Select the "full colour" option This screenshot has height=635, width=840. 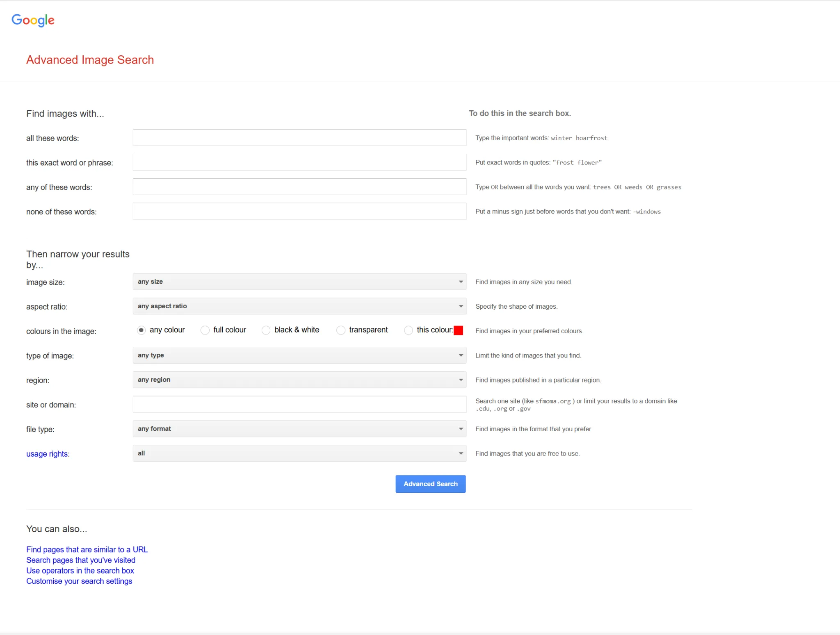(x=204, y=330)
